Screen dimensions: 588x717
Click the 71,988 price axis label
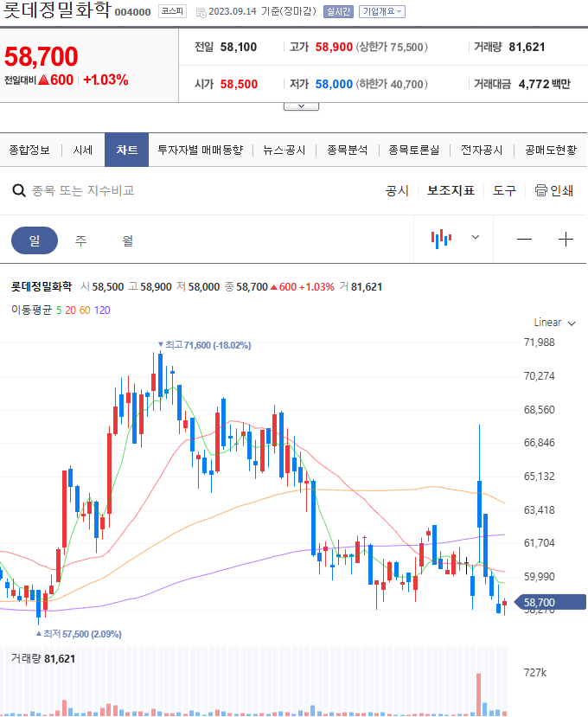(539, 342)
